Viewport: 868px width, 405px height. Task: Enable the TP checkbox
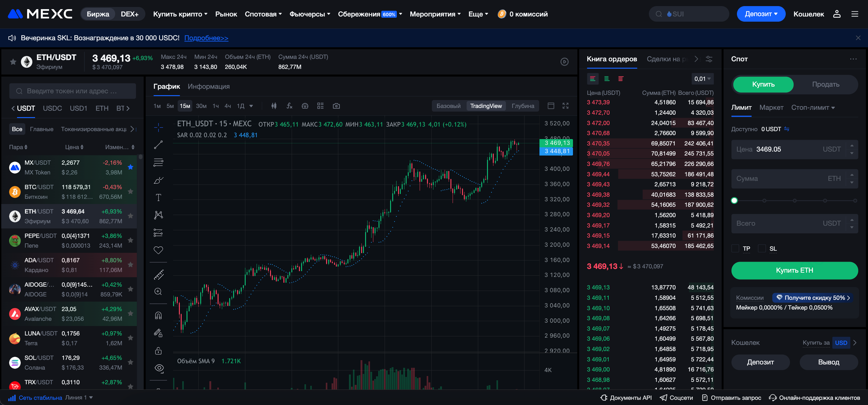pos(735,249)
